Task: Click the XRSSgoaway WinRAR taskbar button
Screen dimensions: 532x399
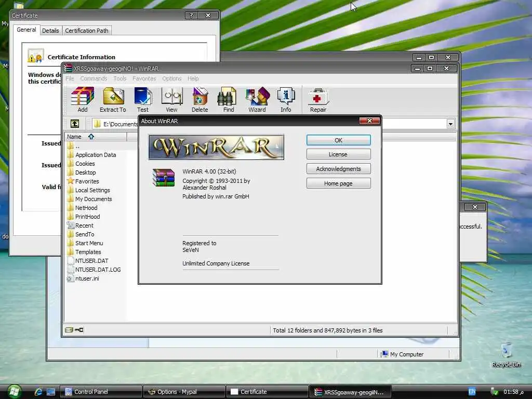Action: click(x=350, y=392)
